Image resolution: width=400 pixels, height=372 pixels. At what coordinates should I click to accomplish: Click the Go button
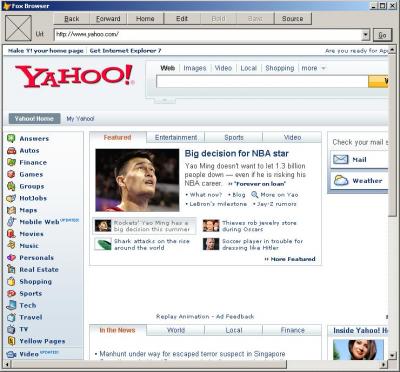(x=382, y=35)
